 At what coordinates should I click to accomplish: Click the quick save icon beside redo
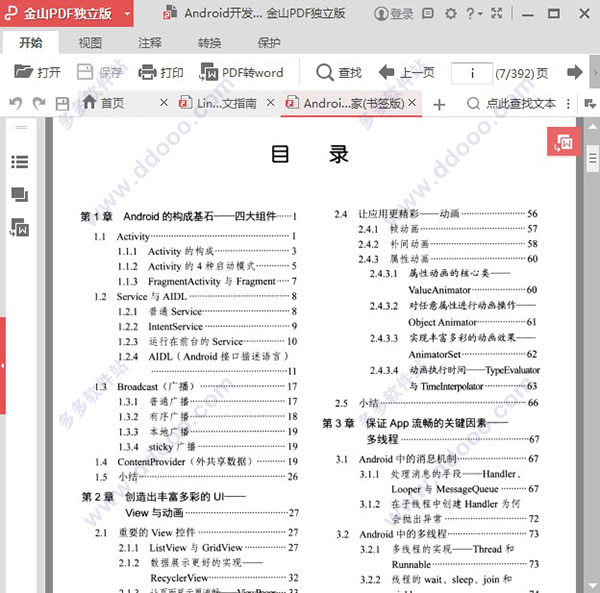62,104
